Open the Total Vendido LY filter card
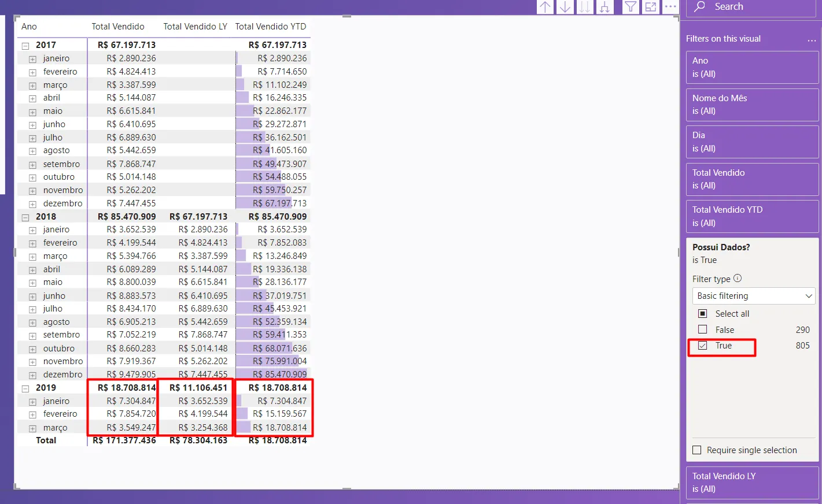Viewport: 822px width, 504px height. [752, 483]
